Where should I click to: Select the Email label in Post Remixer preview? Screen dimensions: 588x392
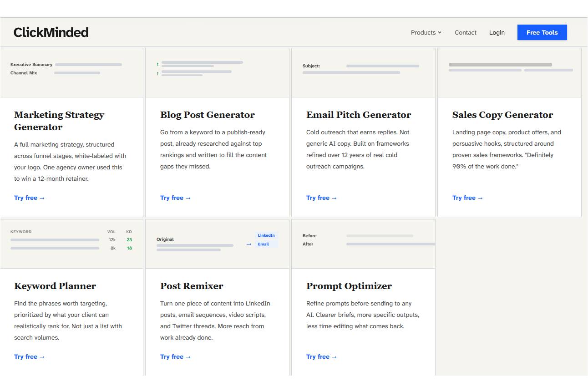tap(264, 244)
